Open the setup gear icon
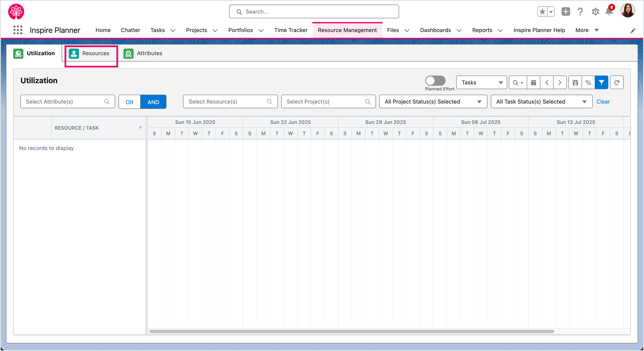The height and width of the screenshot is (351, 644). (595, 11)
